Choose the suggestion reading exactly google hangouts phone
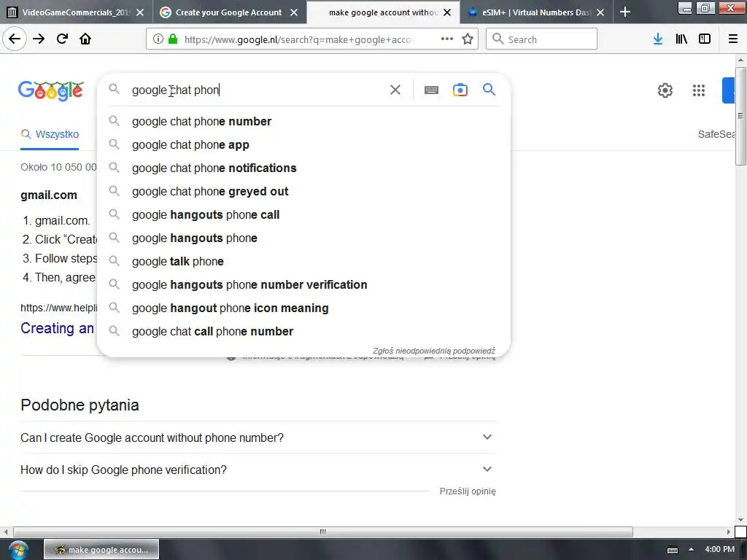Screen dimensions: 747x560 point(303,238)
